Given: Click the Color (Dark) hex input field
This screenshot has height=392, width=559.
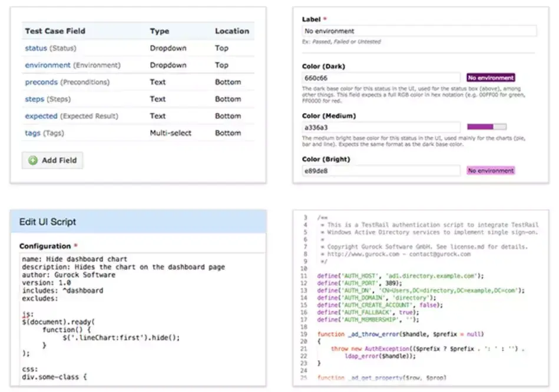Looking at the screenshot, I should coord(381,78).
